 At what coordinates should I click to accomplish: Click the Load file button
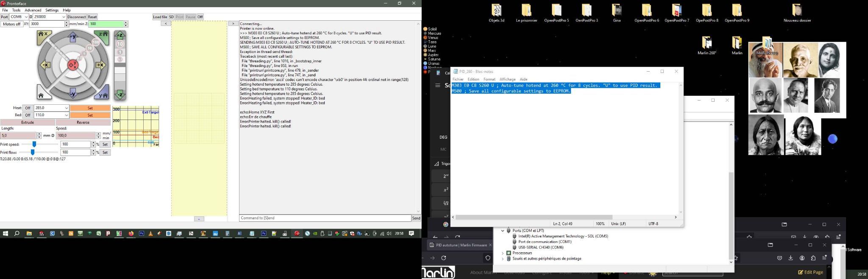(x=160, y=17)
